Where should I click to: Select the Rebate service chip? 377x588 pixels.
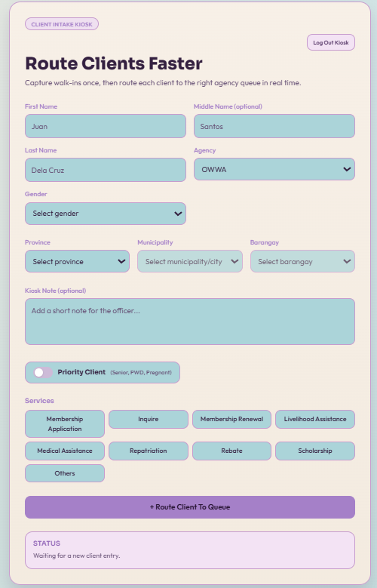click(x=231, y=451)
